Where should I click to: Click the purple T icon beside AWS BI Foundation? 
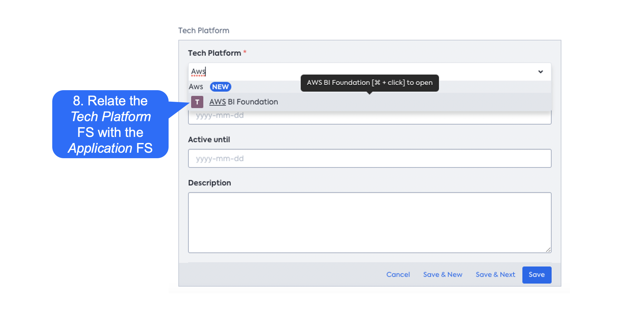click(197, 102)
